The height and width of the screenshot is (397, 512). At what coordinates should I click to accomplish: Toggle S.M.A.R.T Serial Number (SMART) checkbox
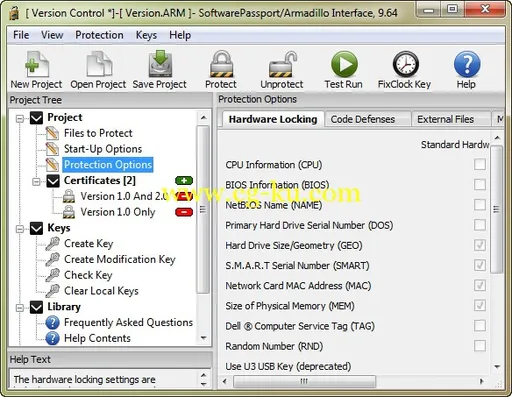point(480,265)
